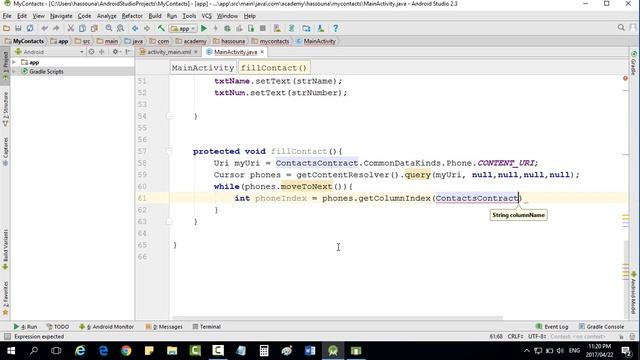Screen dimensions: 640x360
Task: Click the mycontacts breadcrumb folder
Action: click(x=270, y=41)
